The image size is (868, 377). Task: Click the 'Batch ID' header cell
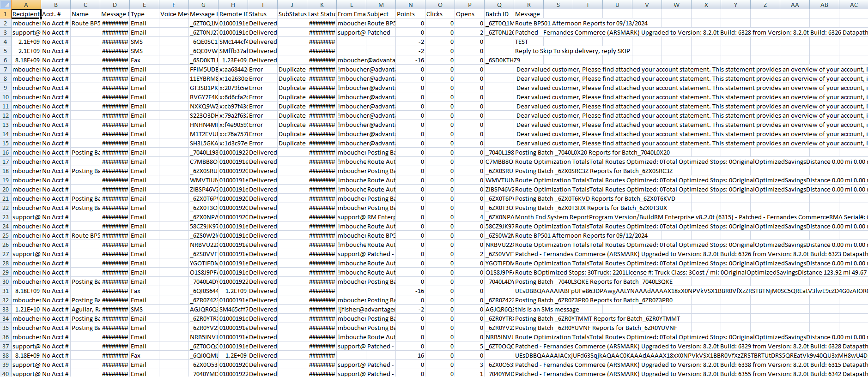(499, 14)
